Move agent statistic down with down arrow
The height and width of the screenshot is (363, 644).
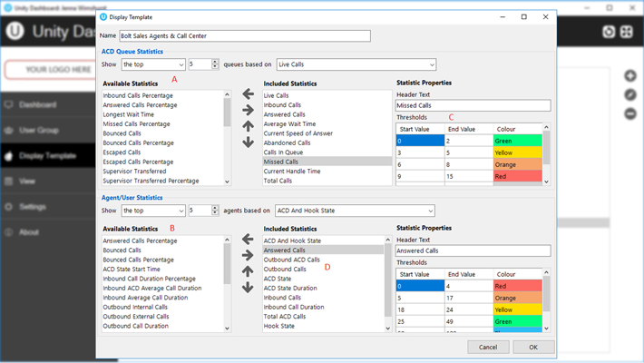point(248,288)
